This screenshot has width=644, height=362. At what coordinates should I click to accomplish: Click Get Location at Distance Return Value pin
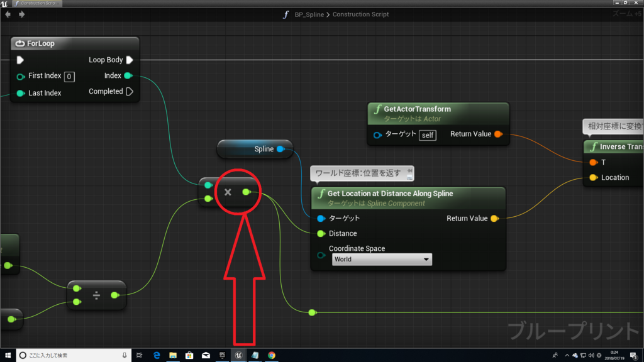[494, 218]
